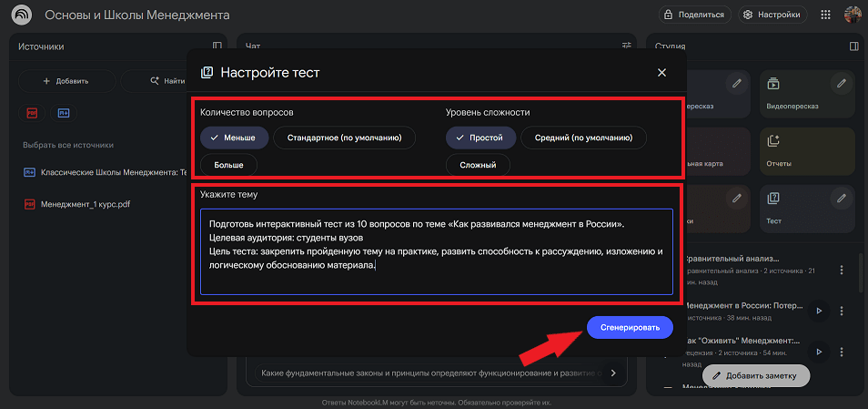Open Настройки in the top bar
Viewport: 868px width, 409px height.
coord(772,15)
